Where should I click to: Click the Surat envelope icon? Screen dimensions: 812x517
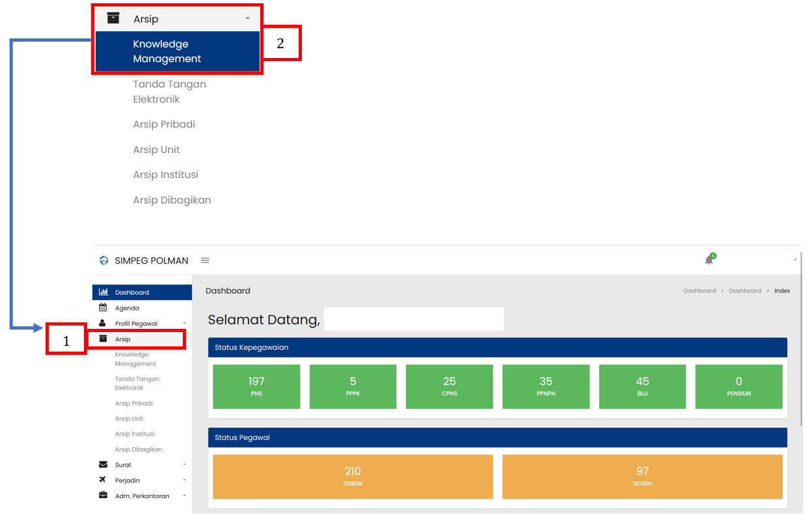pyautogui.click(x=103, y=465)
